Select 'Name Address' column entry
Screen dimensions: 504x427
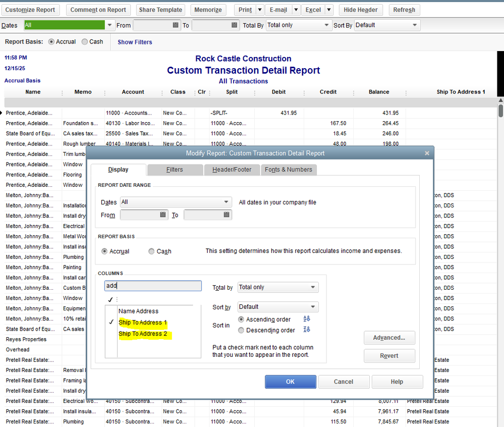click(x=139, y=311)
